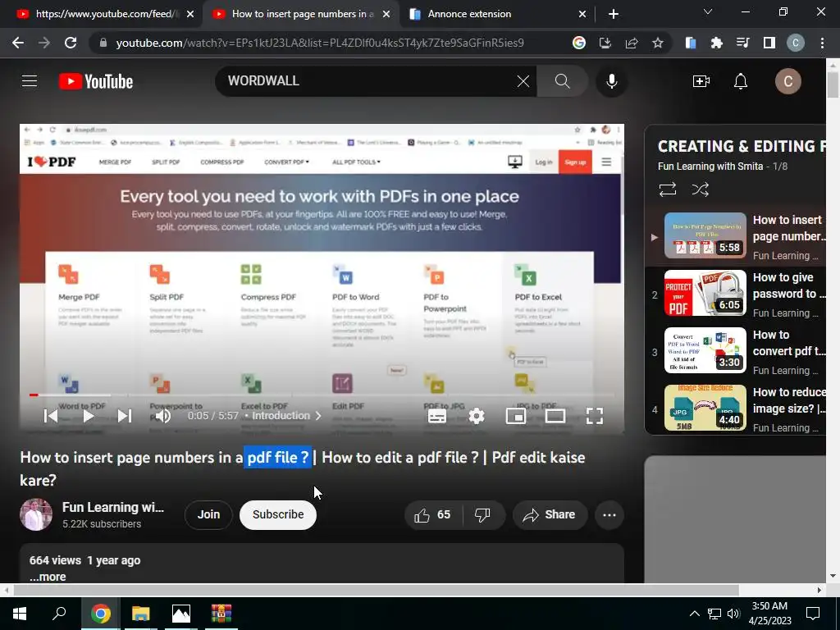
Task: Open Windows Start menu
Action: coord(20,613)
